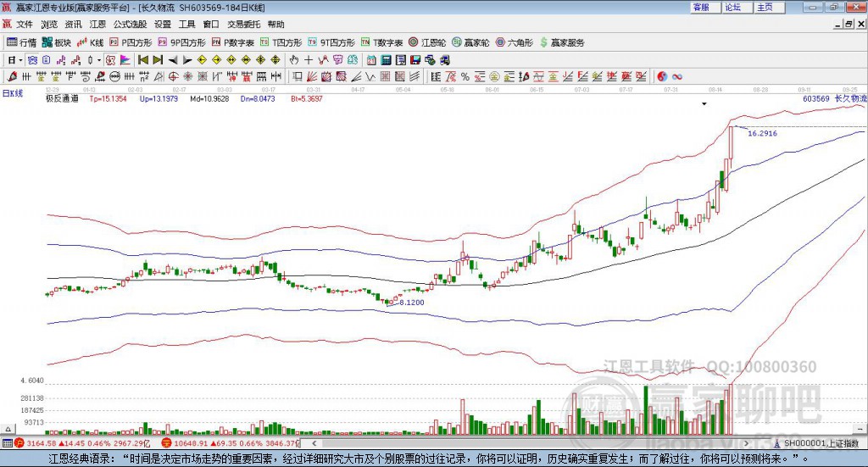The height and width of the screenshot is (467, 868).
Task: Open the calendar icon in toolbar
Action: click(371, 60)
